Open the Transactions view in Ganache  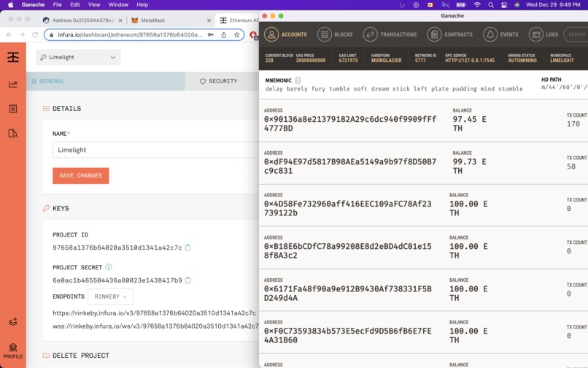(x=390, y=34)
